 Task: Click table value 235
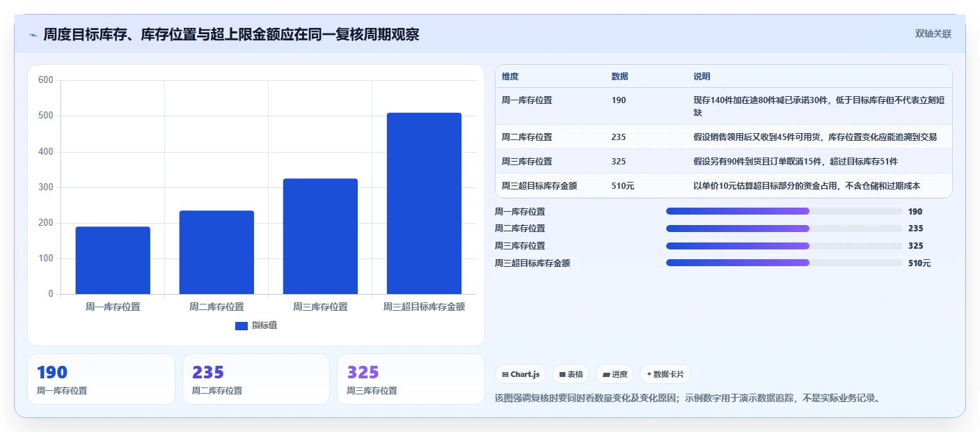619,137
